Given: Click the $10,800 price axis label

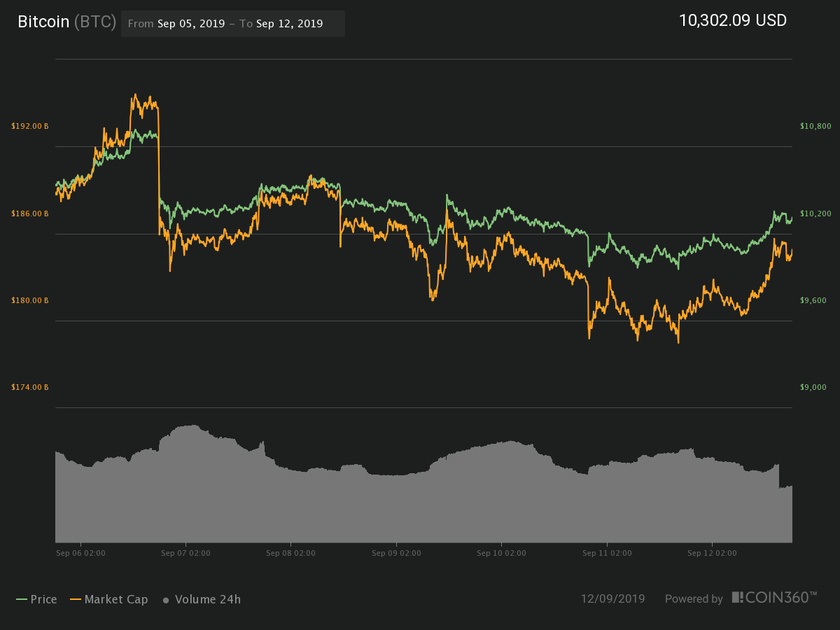Looking at the screenshot, I should pos(815,126).
